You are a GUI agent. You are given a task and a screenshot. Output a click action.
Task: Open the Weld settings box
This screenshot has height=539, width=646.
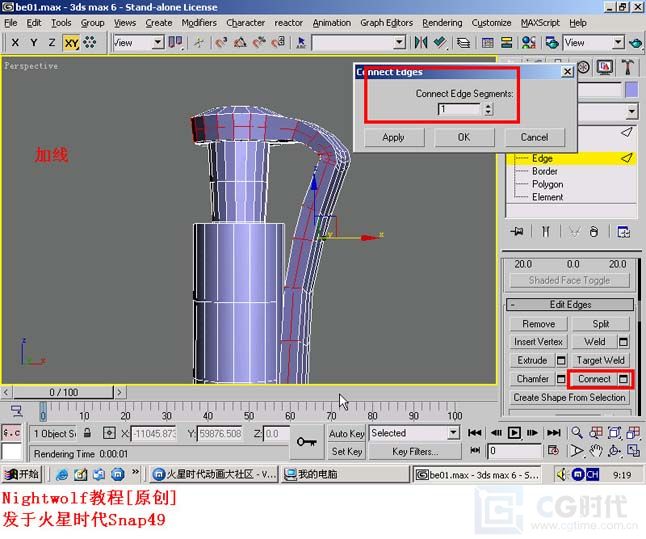(623, 342)
